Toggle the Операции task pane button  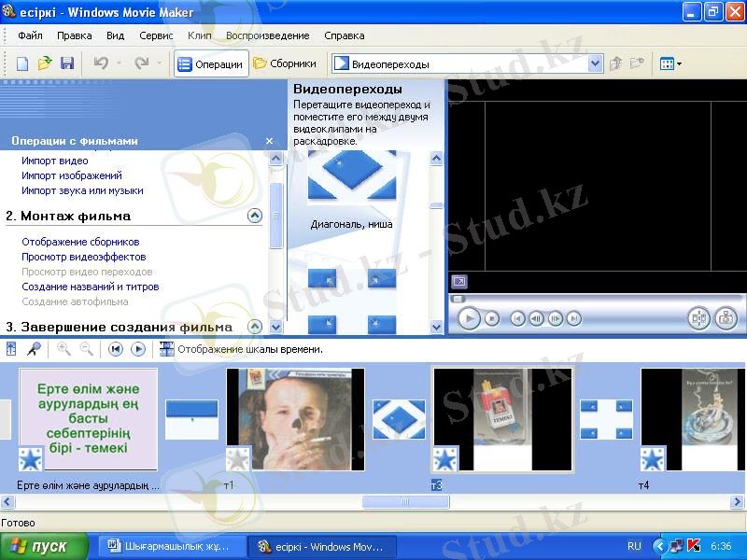[211, 64]
